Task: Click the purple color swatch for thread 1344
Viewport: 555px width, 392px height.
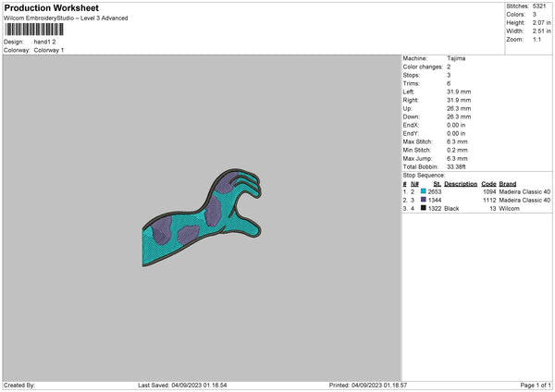Action: (423, 200)
